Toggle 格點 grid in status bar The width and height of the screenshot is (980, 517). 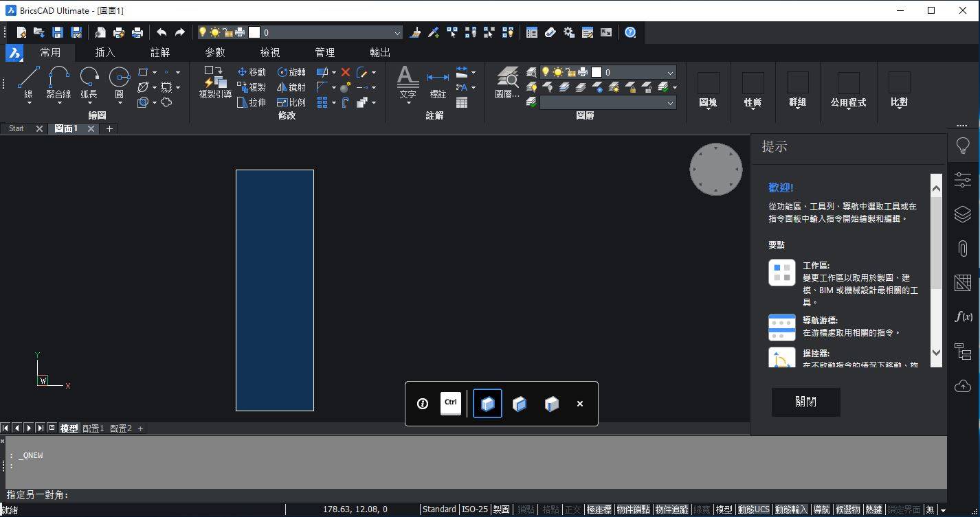coord(550,509)
